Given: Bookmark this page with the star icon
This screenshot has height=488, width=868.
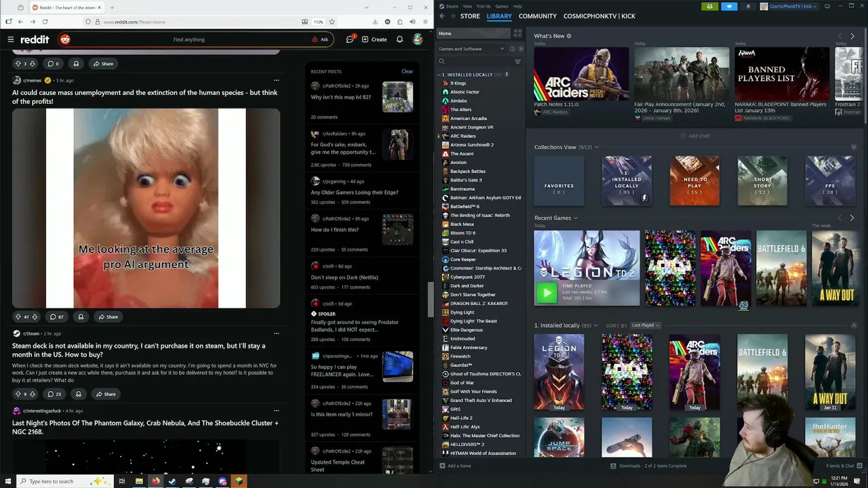Looking at the screenshot, I should coord(332,22).
